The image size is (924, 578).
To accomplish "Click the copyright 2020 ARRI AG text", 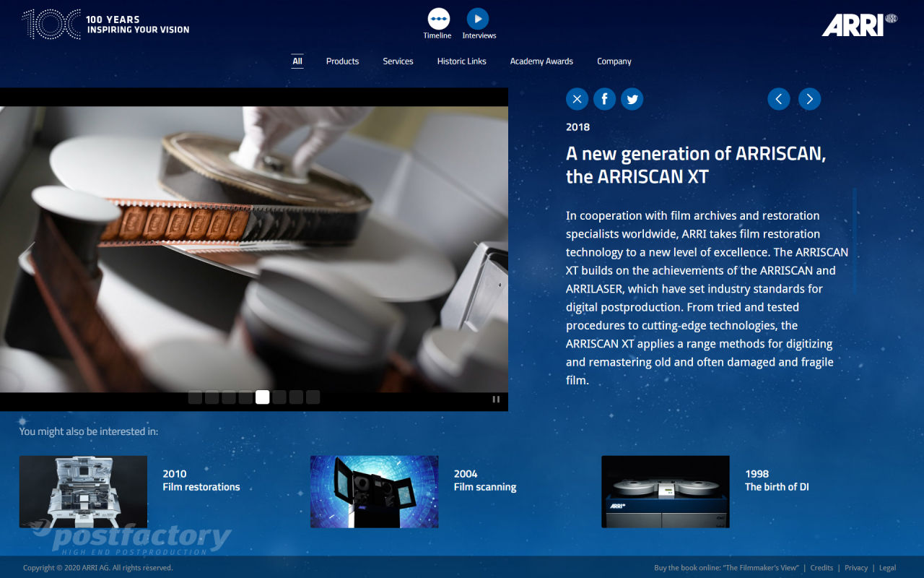I will point(98,568).
